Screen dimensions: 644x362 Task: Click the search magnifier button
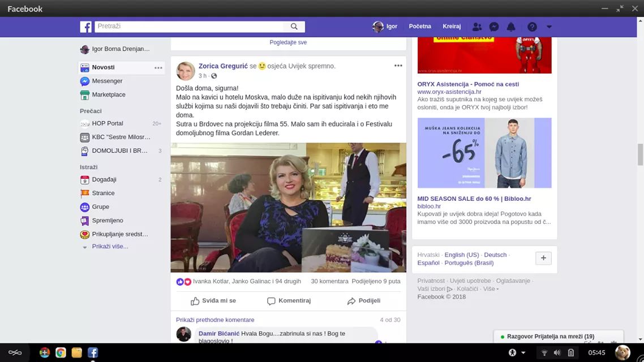tap(294, 27)
